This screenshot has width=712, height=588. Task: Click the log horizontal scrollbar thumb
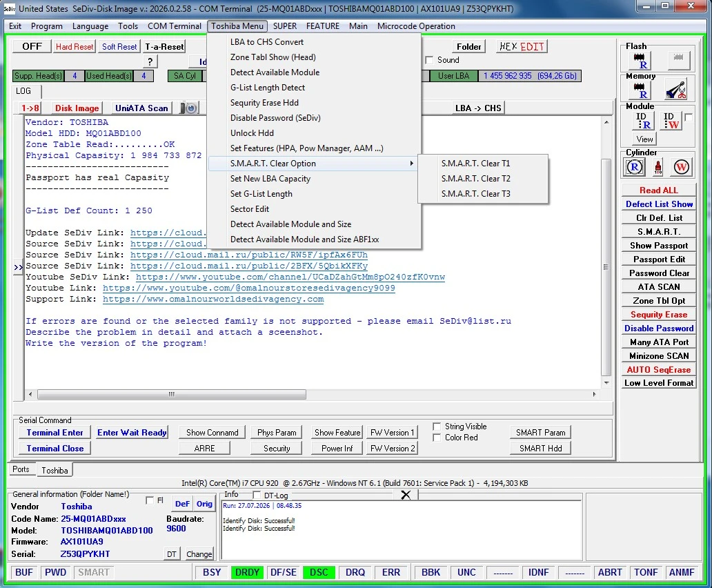[x=172, y=394]
